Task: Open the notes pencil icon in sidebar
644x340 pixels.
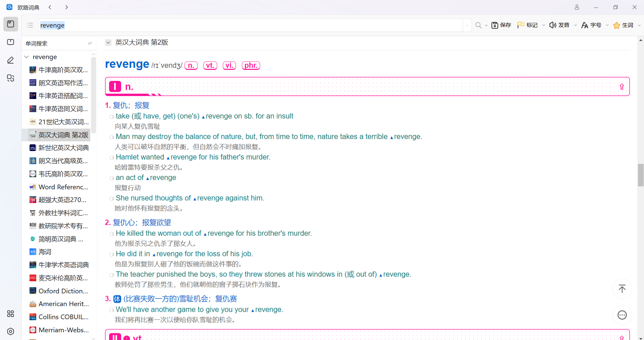Action: [x=11, y=60]
